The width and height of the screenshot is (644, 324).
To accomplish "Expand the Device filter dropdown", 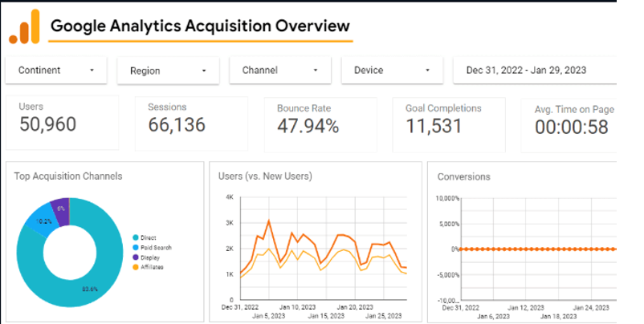I will [392, 70].
